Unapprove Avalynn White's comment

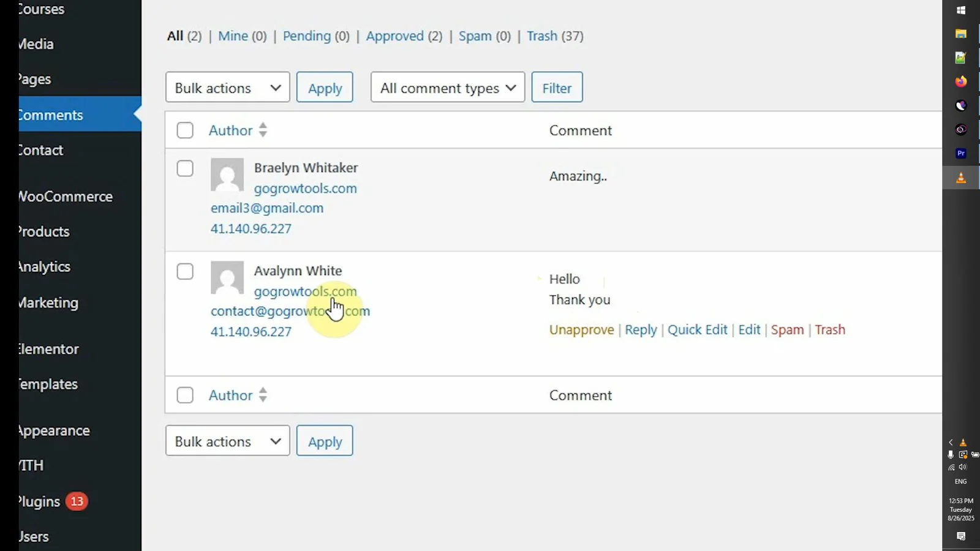[x=581, y=329]
